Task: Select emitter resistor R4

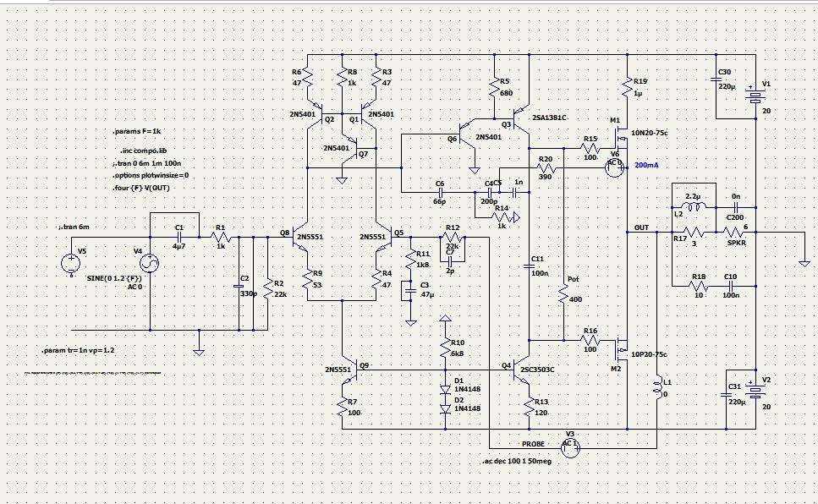Action: [x=376, y=278]
